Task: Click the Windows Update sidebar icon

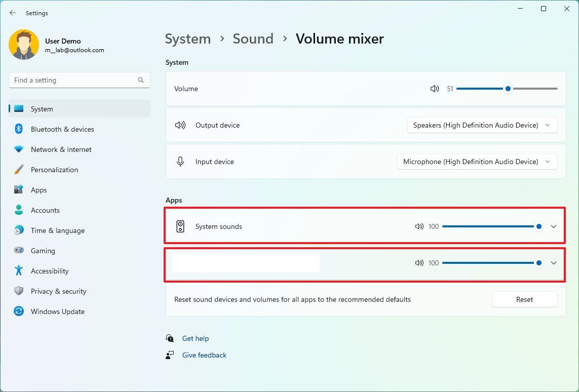Action: 18,311
